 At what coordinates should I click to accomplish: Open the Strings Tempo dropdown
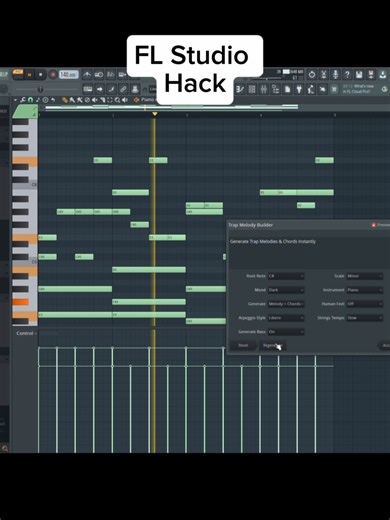click(365, 318)
